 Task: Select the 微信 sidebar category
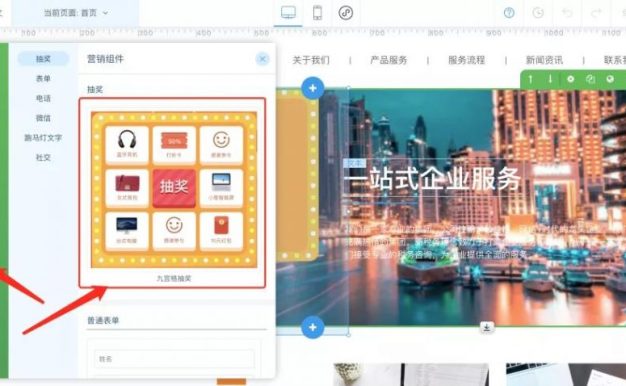pos(43,118)
